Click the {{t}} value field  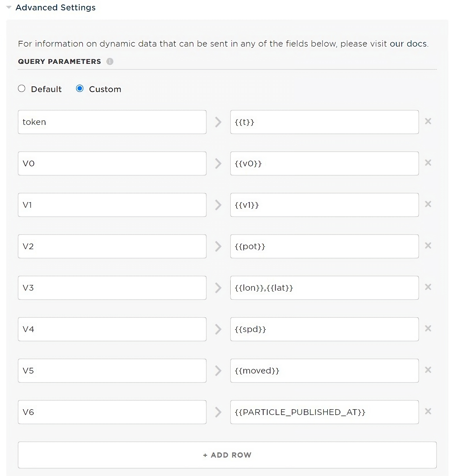[324, 122]
